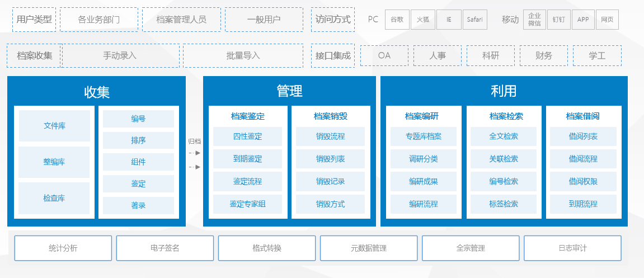Open the 企业微信 mobile option
The width and height of the screenshot is (644, 278).
[x=534, y=20]
